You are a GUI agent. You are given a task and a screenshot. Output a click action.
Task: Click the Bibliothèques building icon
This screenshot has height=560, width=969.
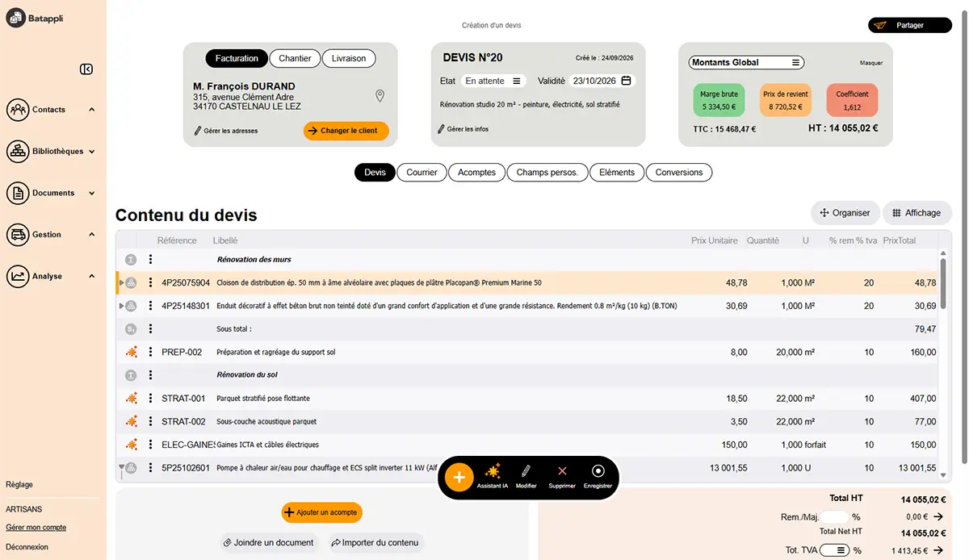click(x=18, y=151)
